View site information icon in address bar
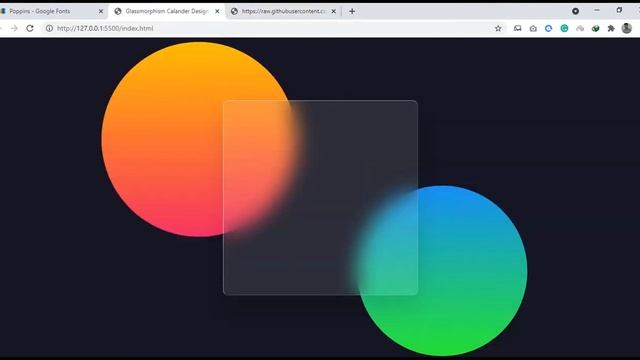Screen dimensions: 640x360 click(x=49, y=28)
